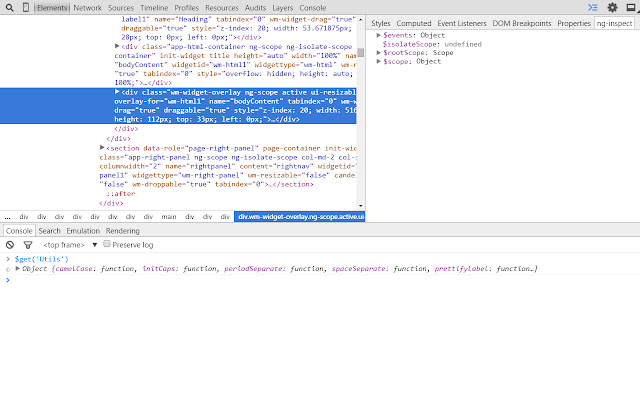Image resolution: width=640 pixels, height=400 pixels.
Task: Switch to the Network tab
Action: pos(87,7)
